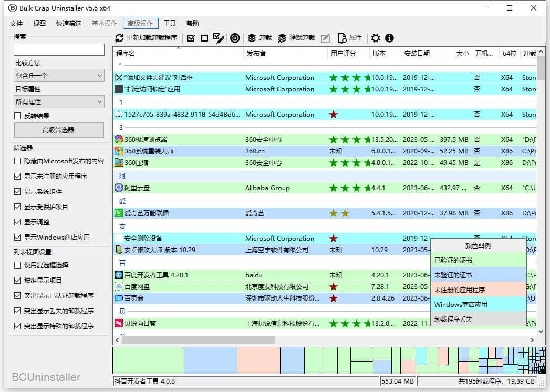
Task: Click the target crosshair toolbar icon
Action: pos(235,38)
